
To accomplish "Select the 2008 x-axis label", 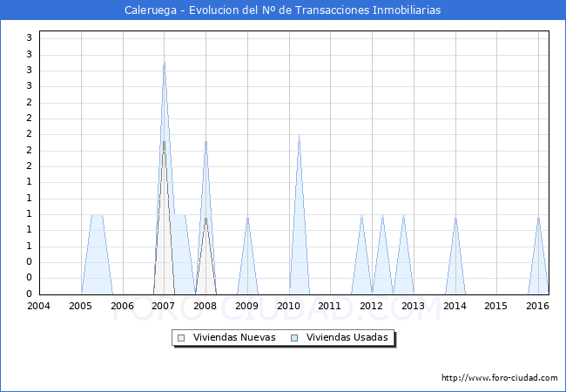I will pyautogui.click(x=205, y=306).
